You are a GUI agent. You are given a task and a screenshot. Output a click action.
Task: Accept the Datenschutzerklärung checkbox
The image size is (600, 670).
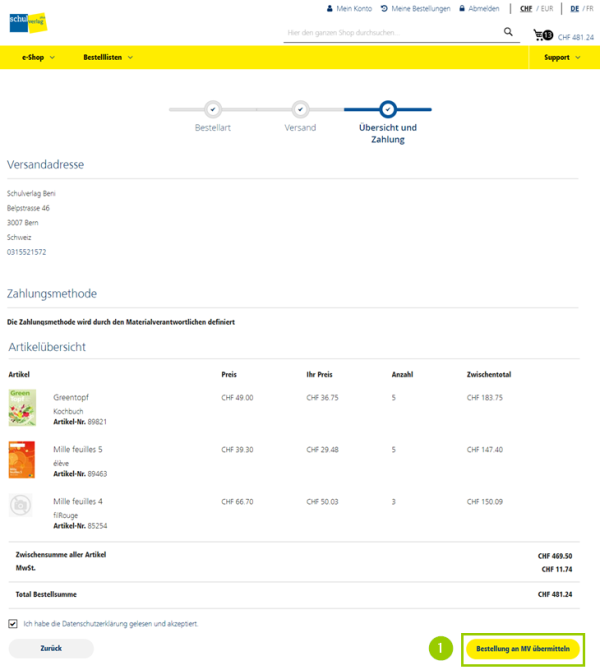click(x=13, y=623)
